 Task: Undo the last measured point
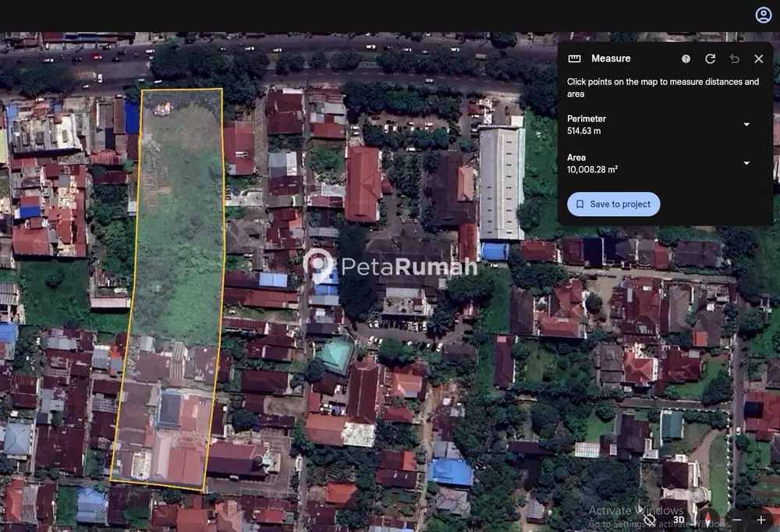[x=734, y=59]
